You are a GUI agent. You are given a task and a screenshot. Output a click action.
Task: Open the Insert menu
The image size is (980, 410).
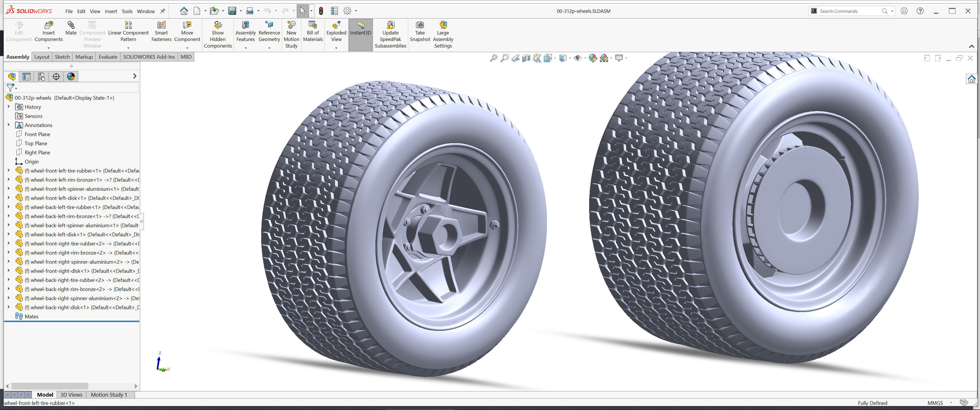coord(111,11)
